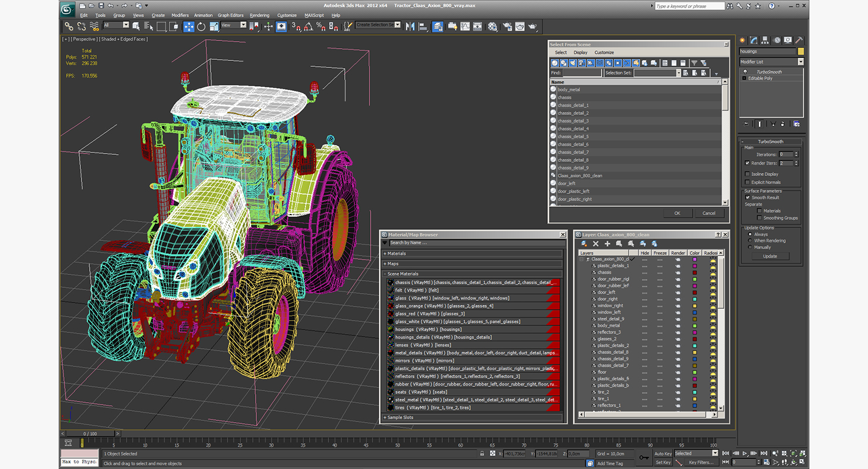The height and width of the screenshot is (469, 868).
Task: Click the Bind to Space Warp icon
Action: click(x=94, y=26)
